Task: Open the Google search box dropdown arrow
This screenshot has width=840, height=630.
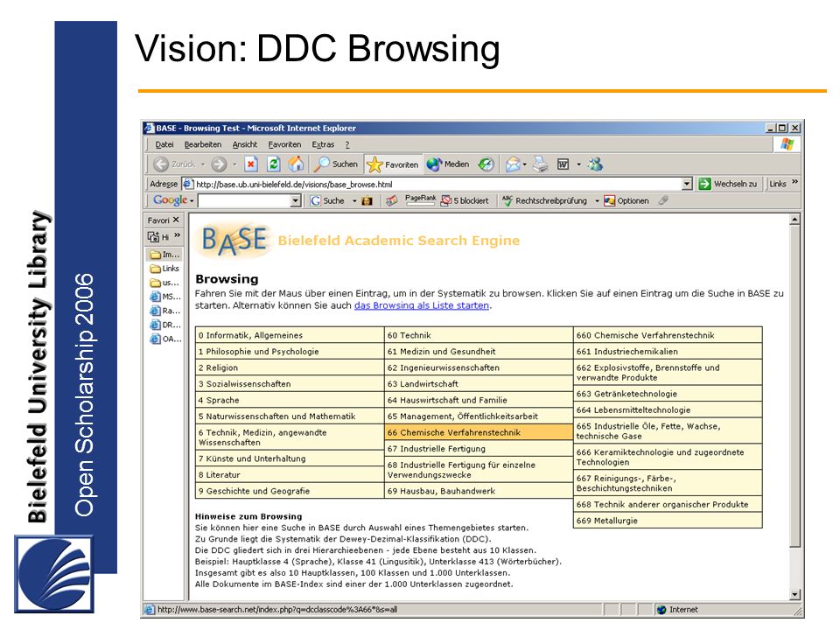Action: (296, 201)
